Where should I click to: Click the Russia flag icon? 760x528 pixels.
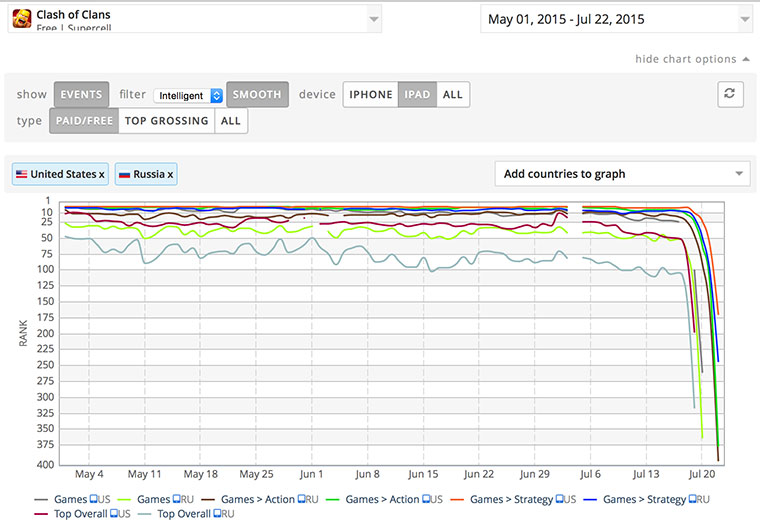(x=125, y=174)
